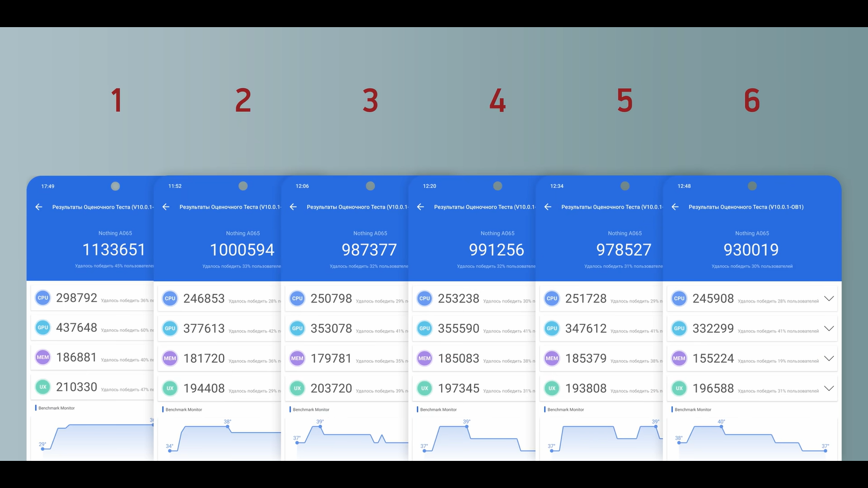Click the MEM badge next to 185083

pyautogui.click(x=425, y=358)
